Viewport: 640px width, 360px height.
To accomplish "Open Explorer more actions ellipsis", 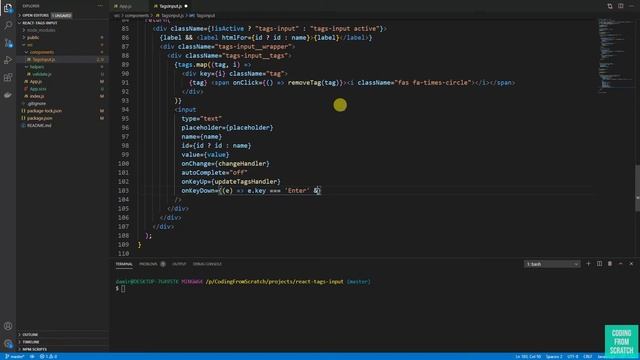I will click(100, 6).
